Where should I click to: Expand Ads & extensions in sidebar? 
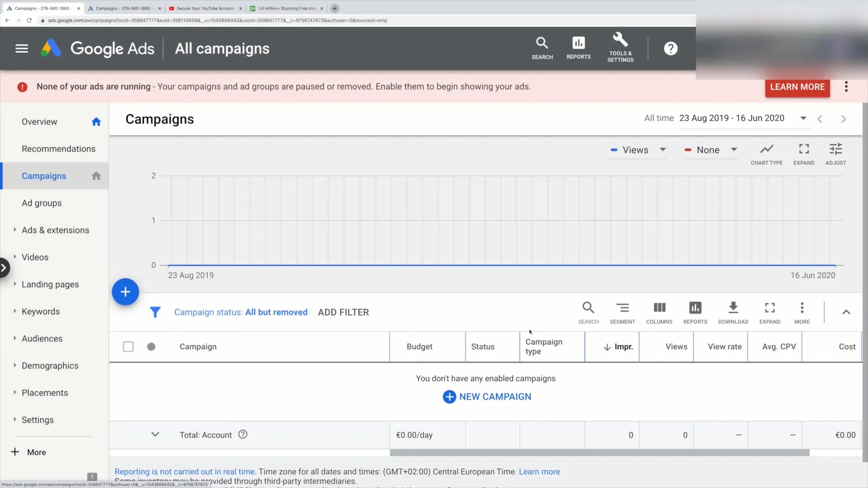(15, 230)
